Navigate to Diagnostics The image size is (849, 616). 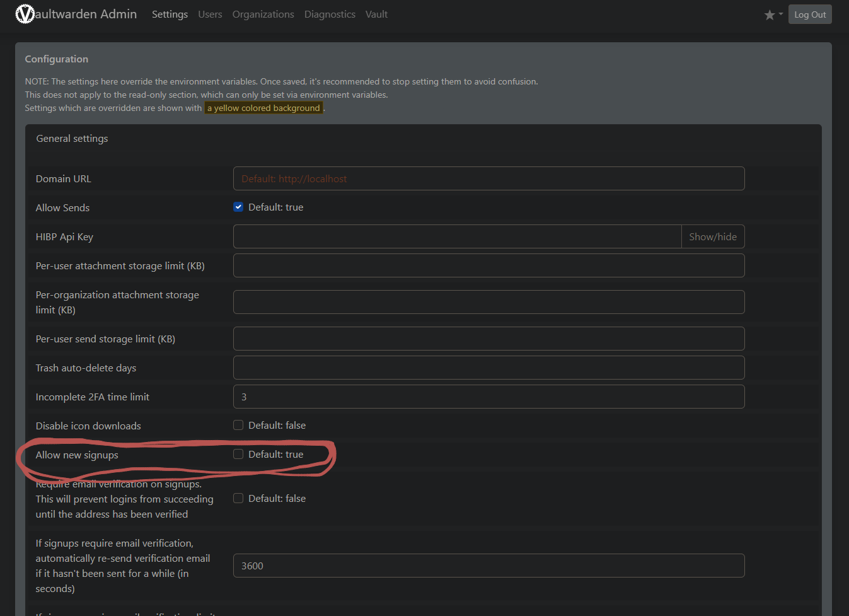pyautogui.click(x=330, y=15)
